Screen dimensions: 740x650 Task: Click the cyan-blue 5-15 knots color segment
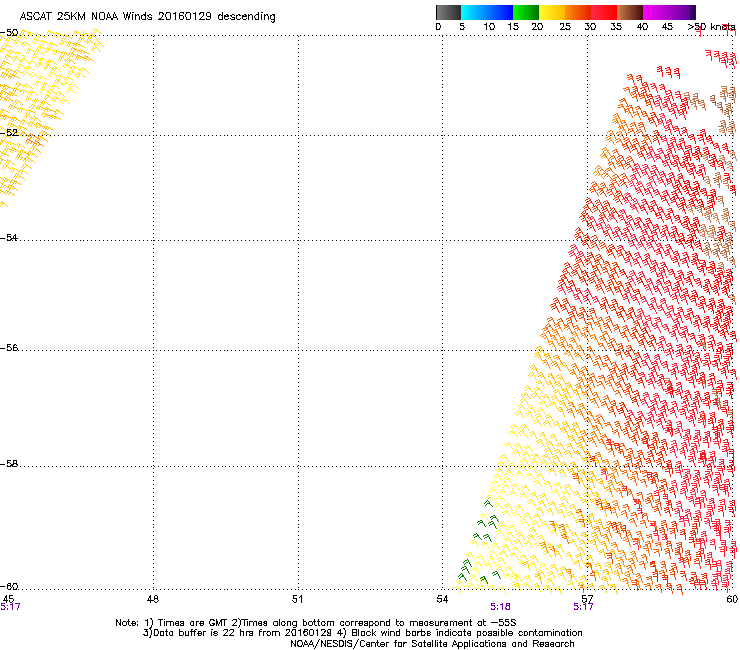point(487,12)
